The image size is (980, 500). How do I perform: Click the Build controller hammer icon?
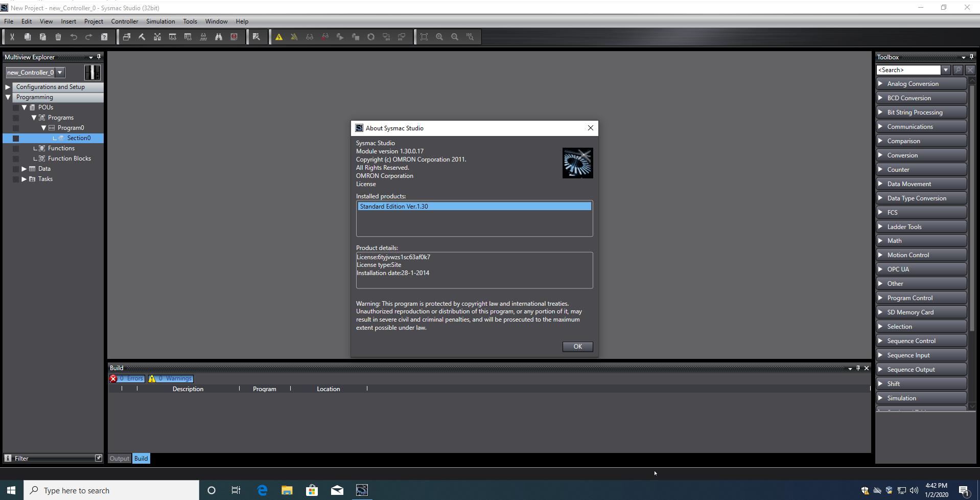[142, 37]
